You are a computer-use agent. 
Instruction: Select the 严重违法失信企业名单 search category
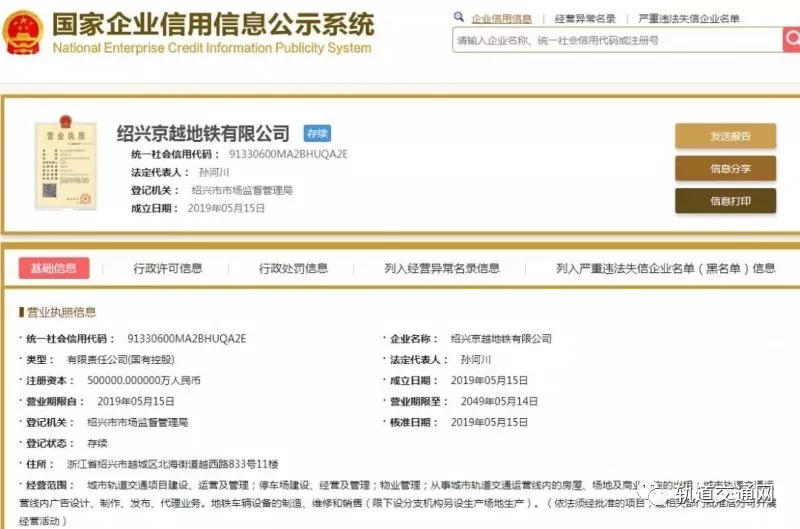point(689,18)
